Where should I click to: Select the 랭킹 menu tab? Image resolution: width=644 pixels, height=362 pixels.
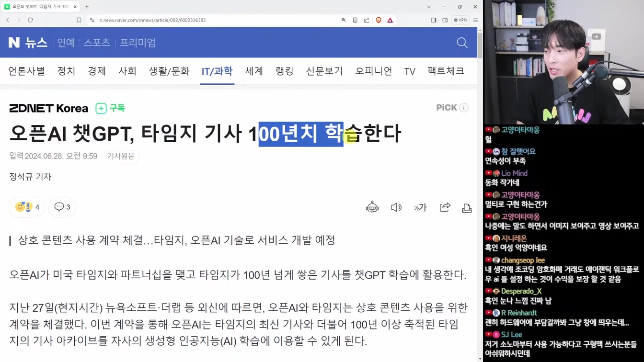(285, 71)
